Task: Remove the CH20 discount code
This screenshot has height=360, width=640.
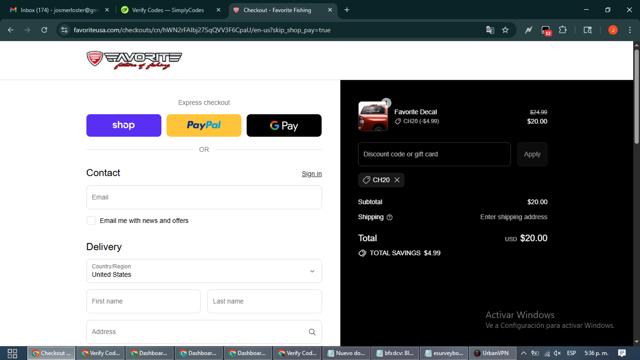Action: click(x=397, y=180)
